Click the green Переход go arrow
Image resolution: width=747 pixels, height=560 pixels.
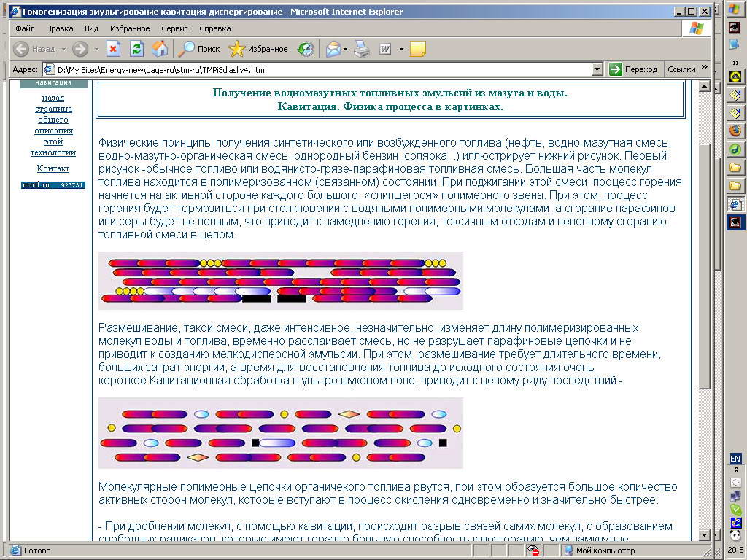(616, 69)
